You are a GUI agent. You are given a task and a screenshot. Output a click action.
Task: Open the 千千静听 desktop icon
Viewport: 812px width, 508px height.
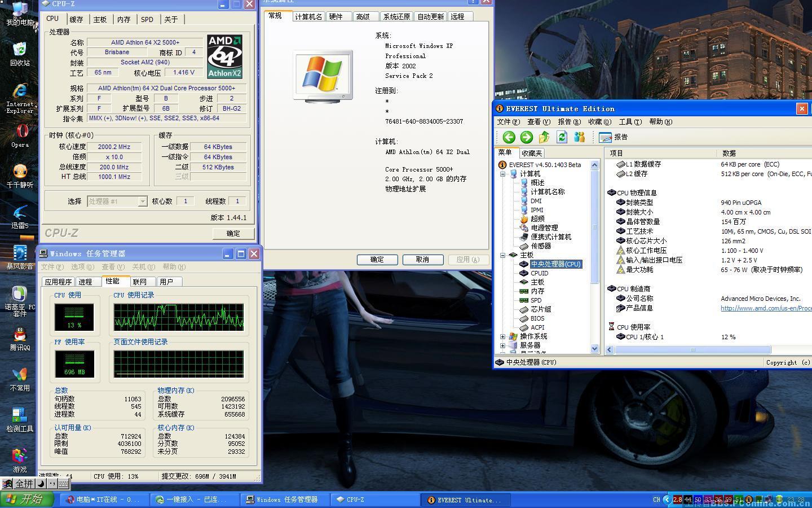point(20,176)
